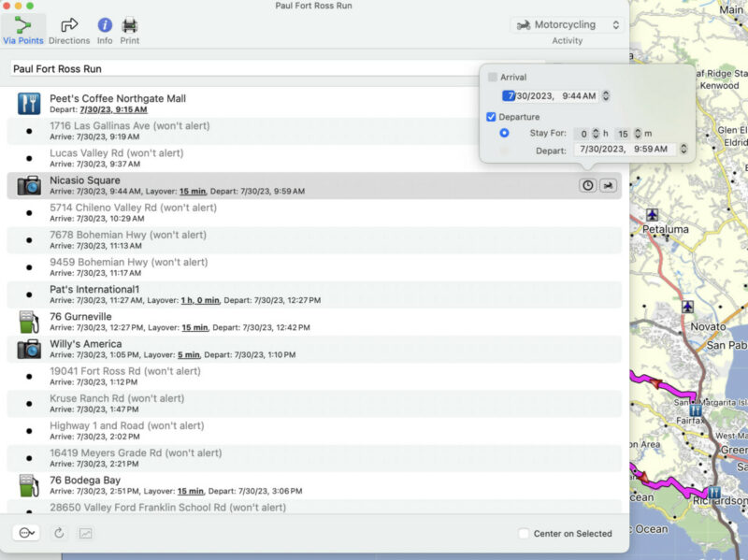Click the 1 h, 0 min layover link
Viewport: 748px width, 560px height.
[x=200, y=300]
